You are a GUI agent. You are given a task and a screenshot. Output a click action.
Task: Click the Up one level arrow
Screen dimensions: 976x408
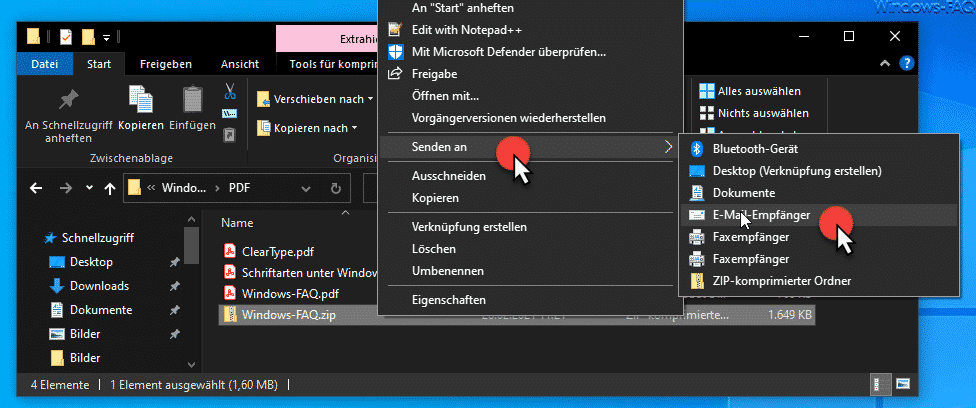click(110, 188)
